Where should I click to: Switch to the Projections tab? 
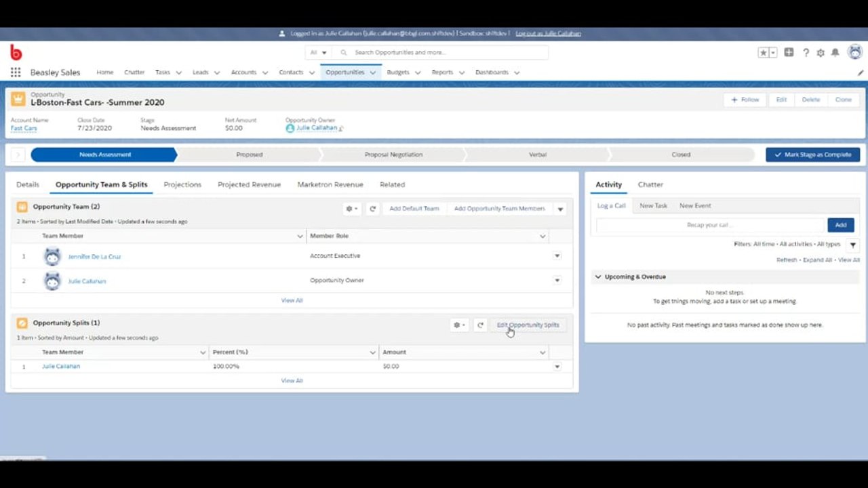tap(182, 184)
